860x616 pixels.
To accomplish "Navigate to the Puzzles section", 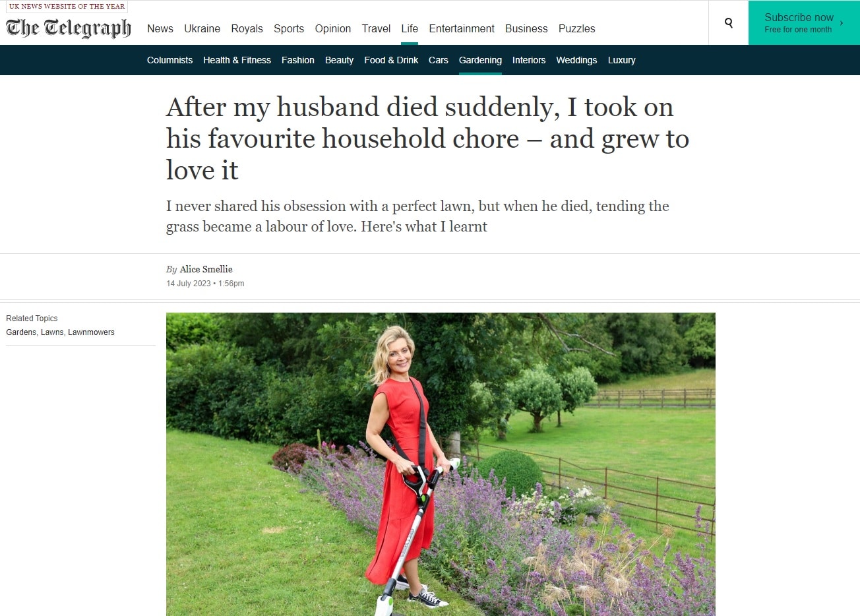I will point(577,29).
